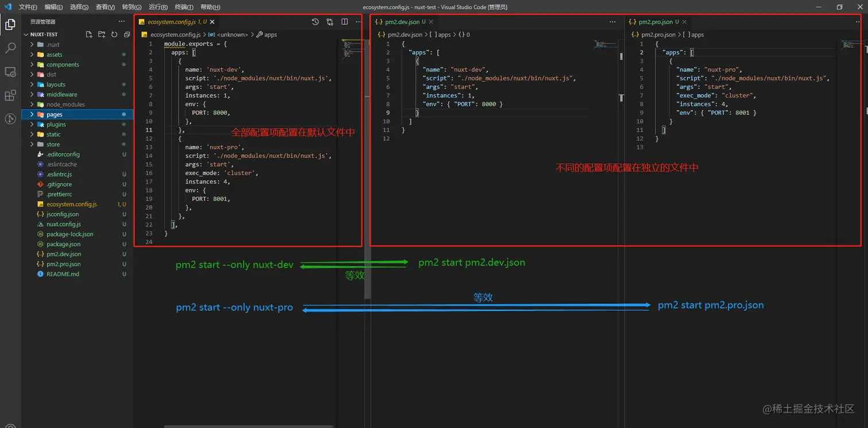
Task: Open the GitLens icon in activity bar
Action: pos(10,119)
